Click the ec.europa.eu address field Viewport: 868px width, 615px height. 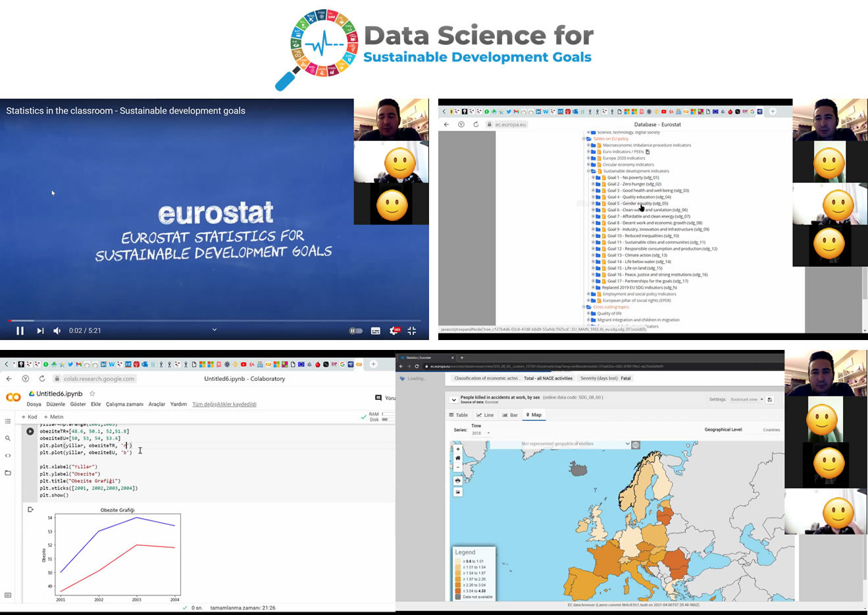[511, 124]
